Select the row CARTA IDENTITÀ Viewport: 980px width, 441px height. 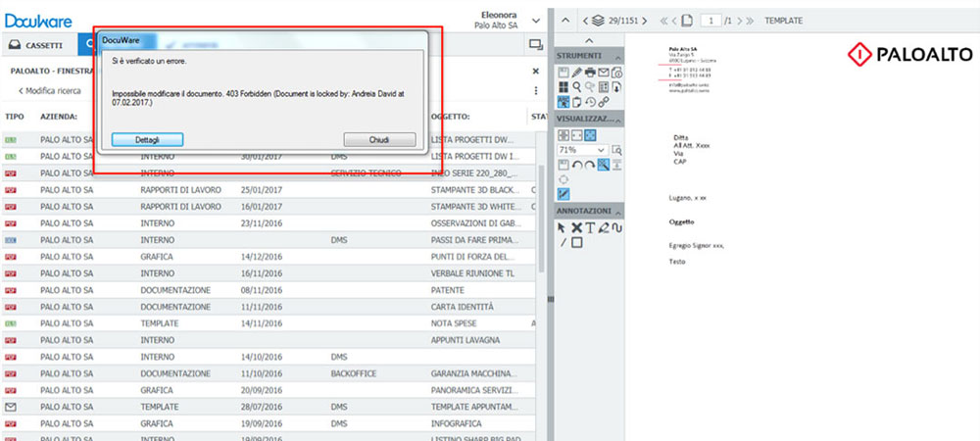pyautogui.click(x=269, y=307)
